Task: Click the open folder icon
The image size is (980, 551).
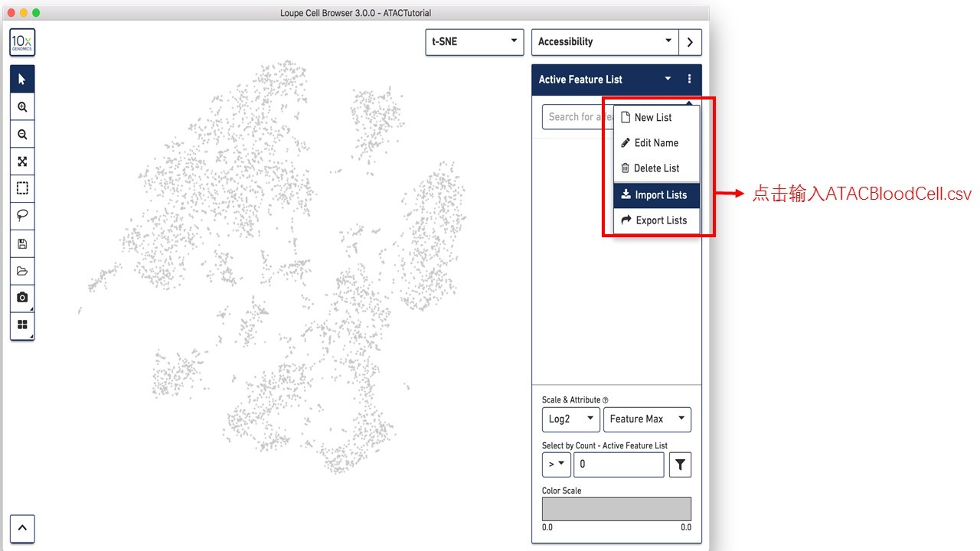Action: coord(22,271)
